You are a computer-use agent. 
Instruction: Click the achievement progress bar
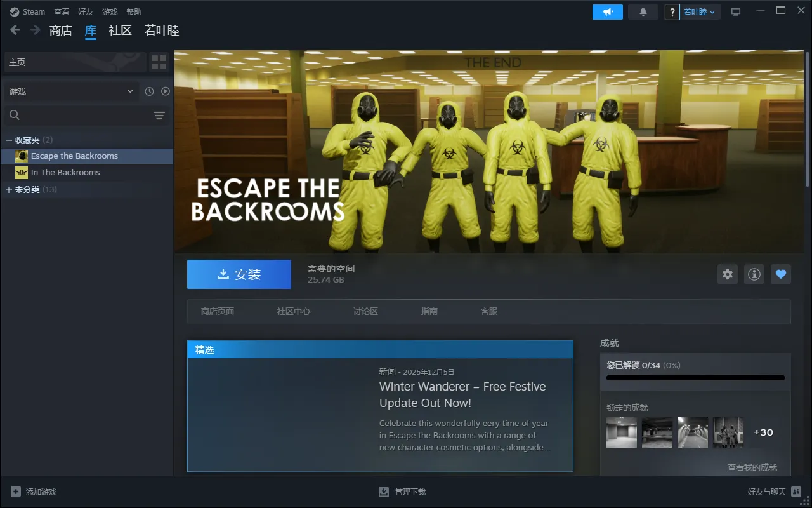point(695,378)
